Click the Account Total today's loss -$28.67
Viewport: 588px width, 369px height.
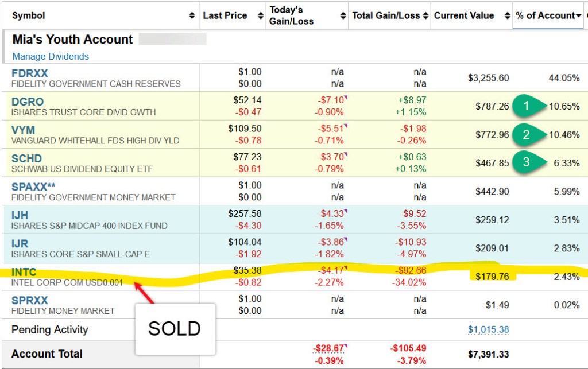[x=328, y=349]
